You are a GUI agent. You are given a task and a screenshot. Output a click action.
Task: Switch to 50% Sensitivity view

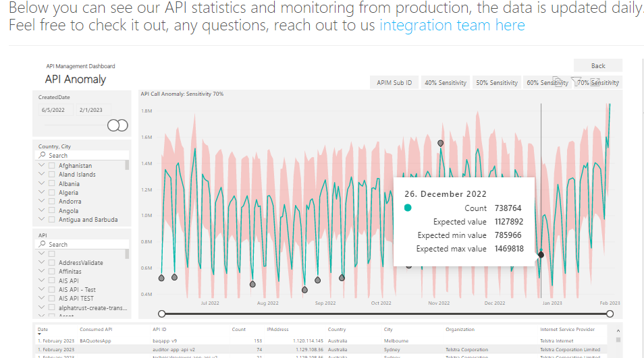pos(496,83)
